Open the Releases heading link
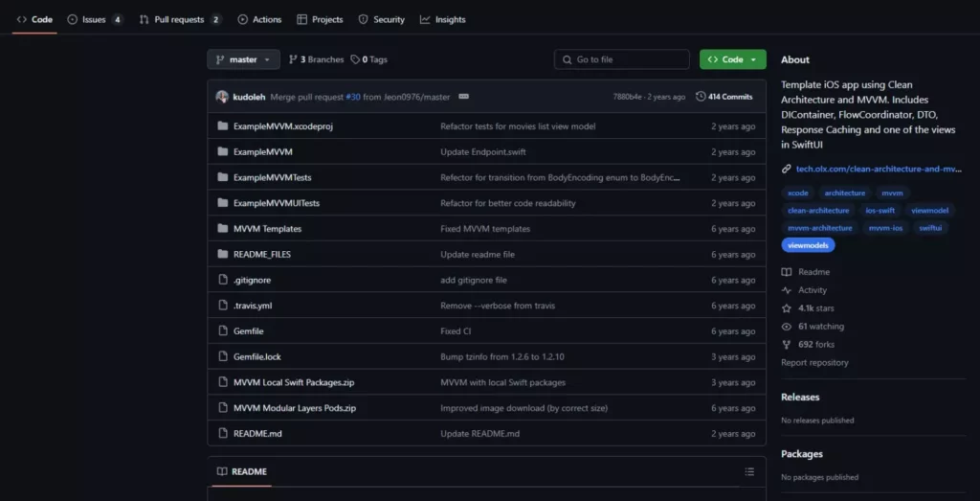This screenshot has width=980, height=501. click(x=800, y=398)
